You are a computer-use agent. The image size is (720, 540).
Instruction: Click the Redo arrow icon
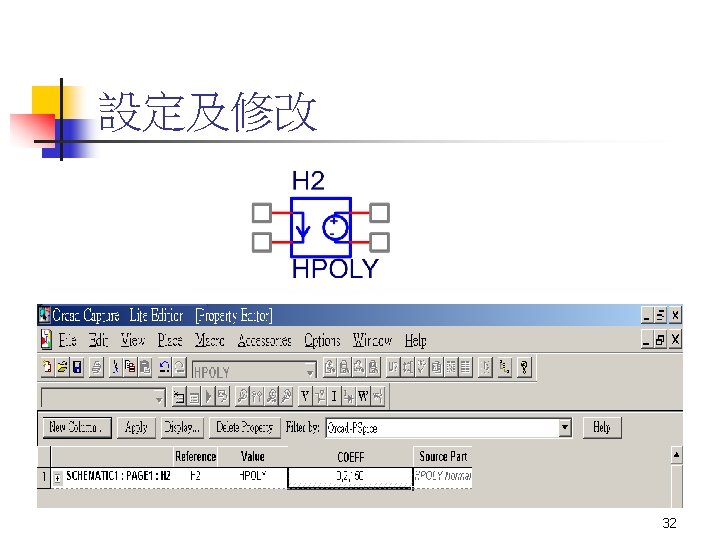tap(179, 367)
